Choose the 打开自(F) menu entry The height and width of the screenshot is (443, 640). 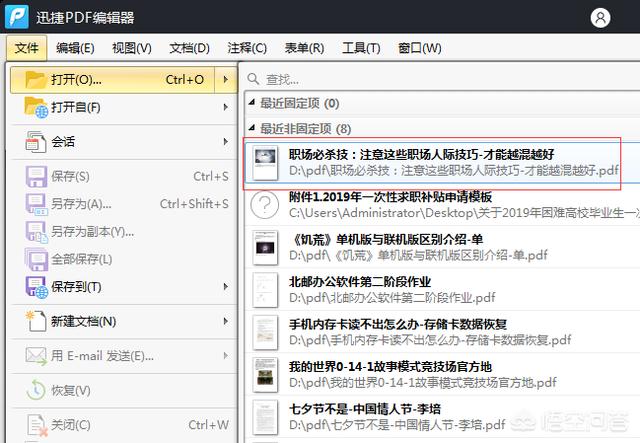click(123, 107)
